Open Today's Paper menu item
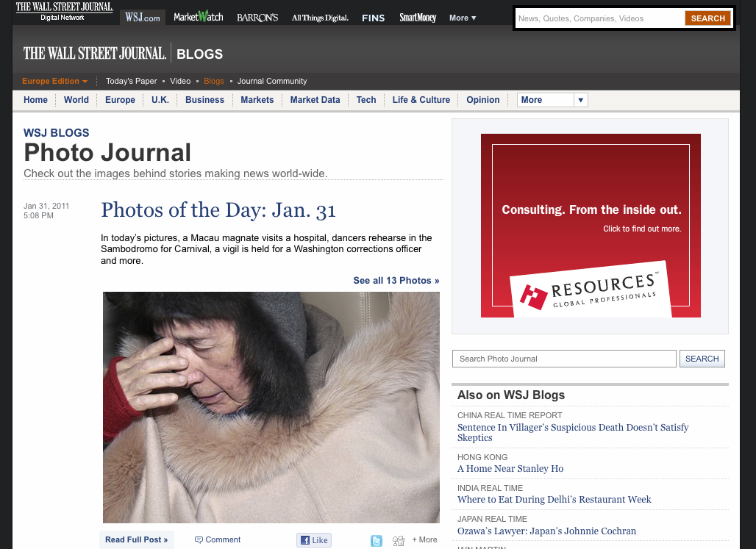 pyautogui.click(x=131, y=81)
